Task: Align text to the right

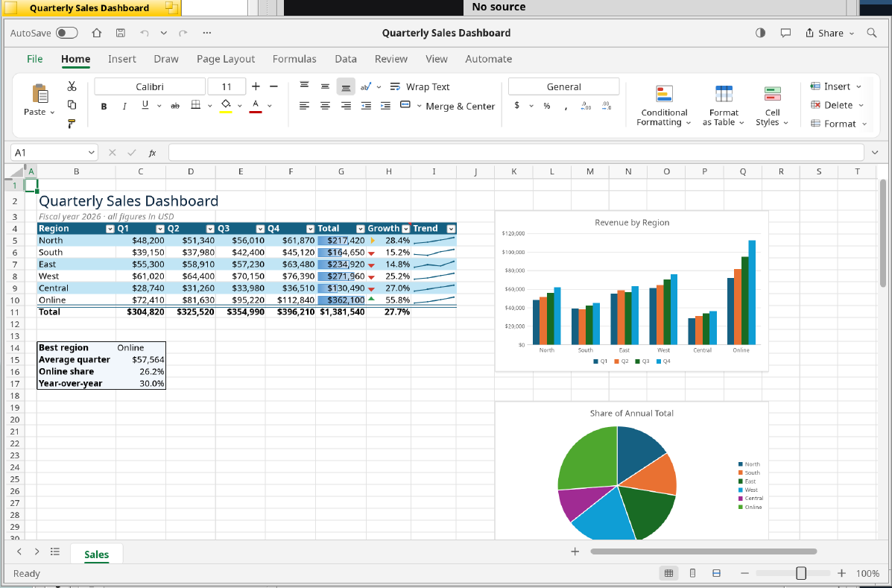Action: [345, 106]
